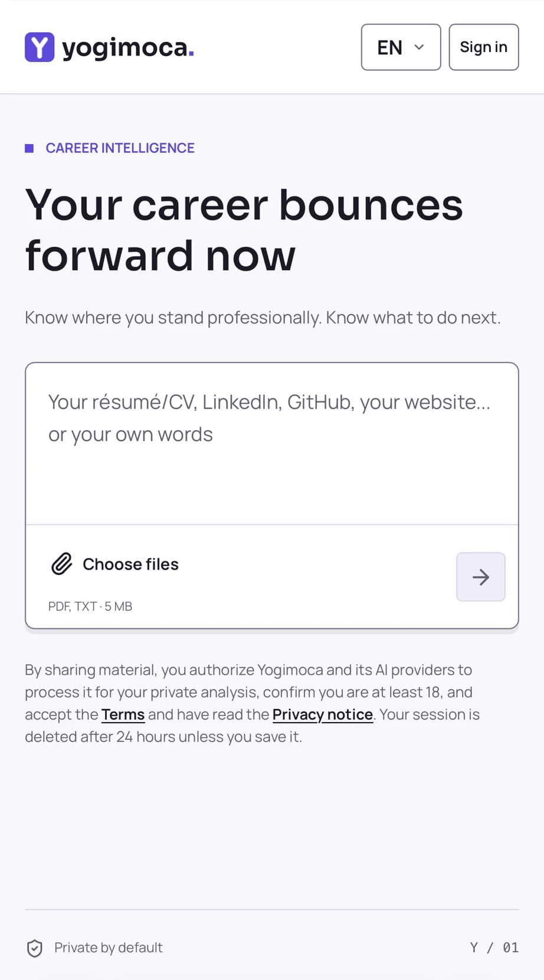The width and height of the screenshot is (544, 980).
Task: Click the Private by default text
Action: point(109,948)
